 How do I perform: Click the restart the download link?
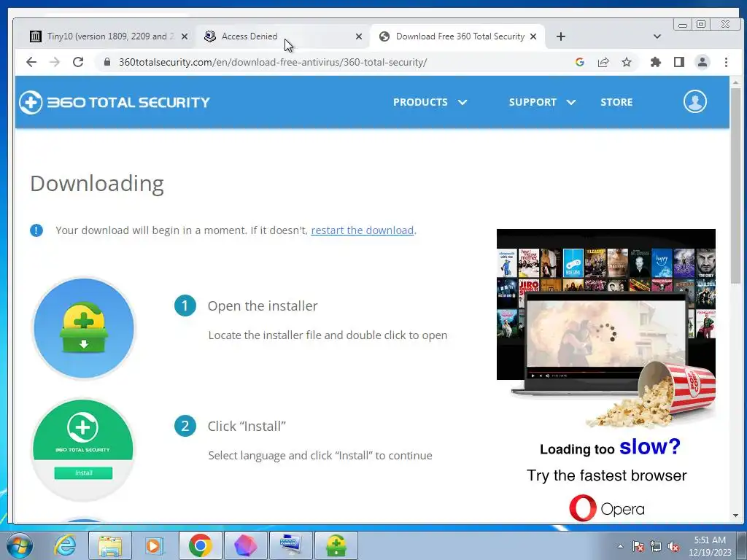362,230
